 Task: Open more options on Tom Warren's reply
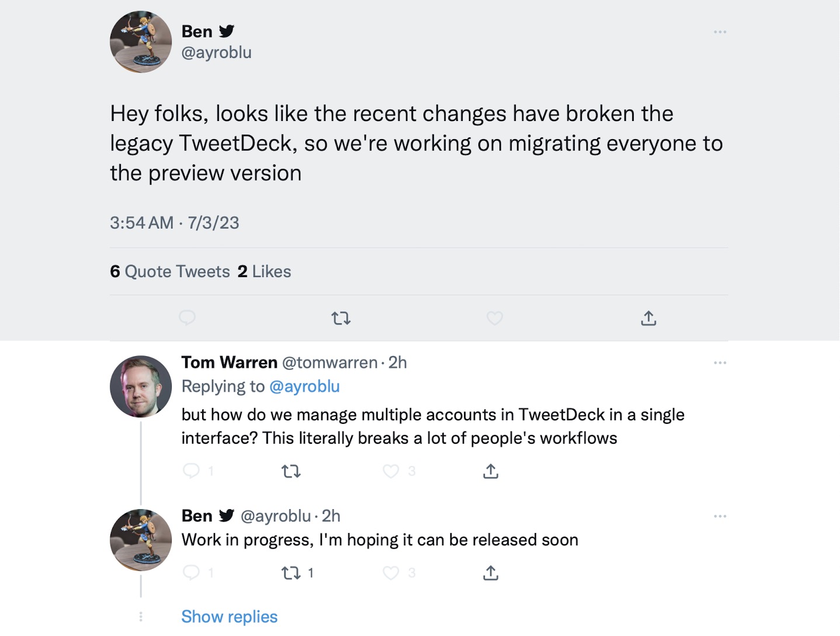720,363
